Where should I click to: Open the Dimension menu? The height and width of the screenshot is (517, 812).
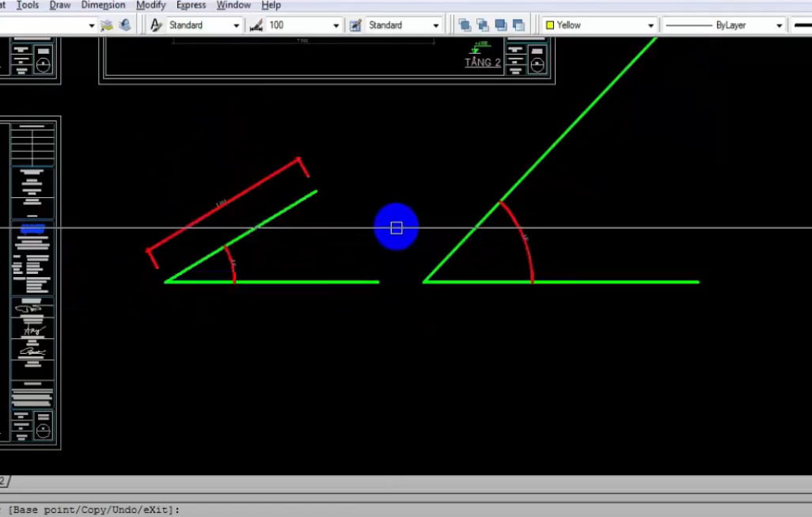pyautogui.click(x=103, y=6)
